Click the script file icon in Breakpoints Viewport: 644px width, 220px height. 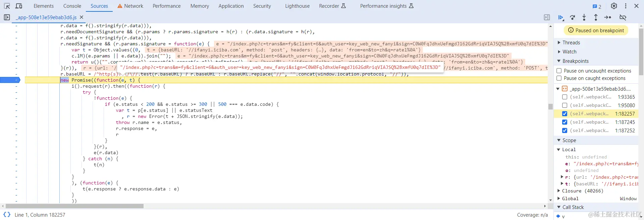point(565,89)
